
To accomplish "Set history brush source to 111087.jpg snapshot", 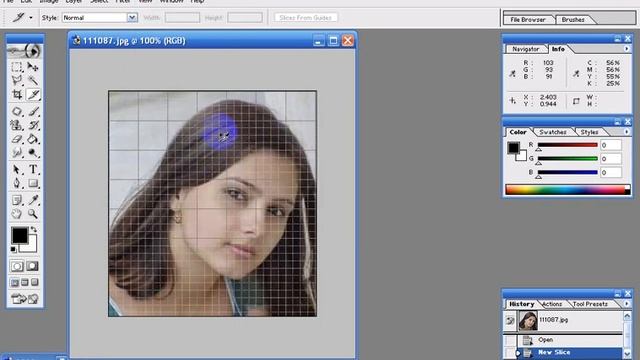I will (510, 321).
